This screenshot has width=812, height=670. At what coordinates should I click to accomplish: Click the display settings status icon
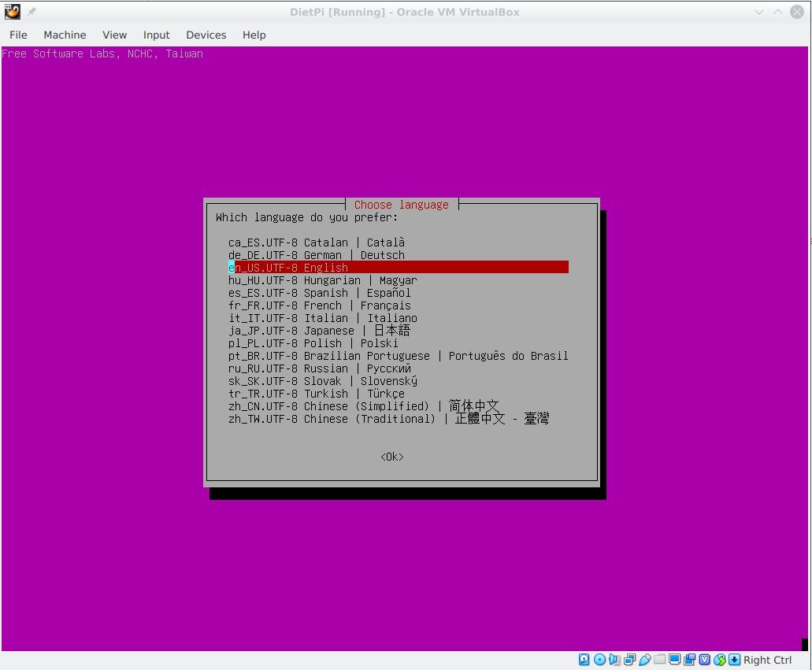pos(675,659)
